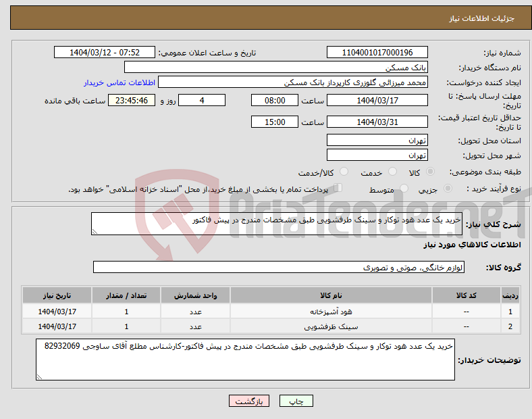Click the announcement date field 1404/03/12 - 07:52
532x419 pixels.
[x=105, y=52]
